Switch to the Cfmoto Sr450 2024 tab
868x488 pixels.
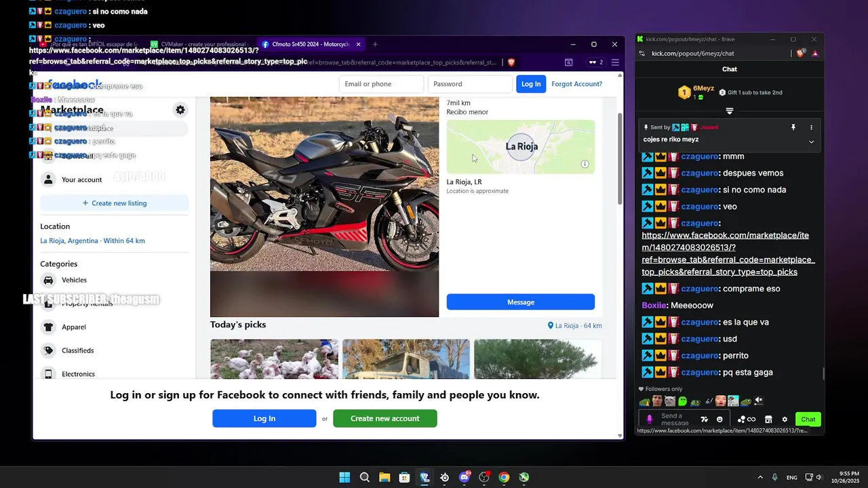(311, 44)
